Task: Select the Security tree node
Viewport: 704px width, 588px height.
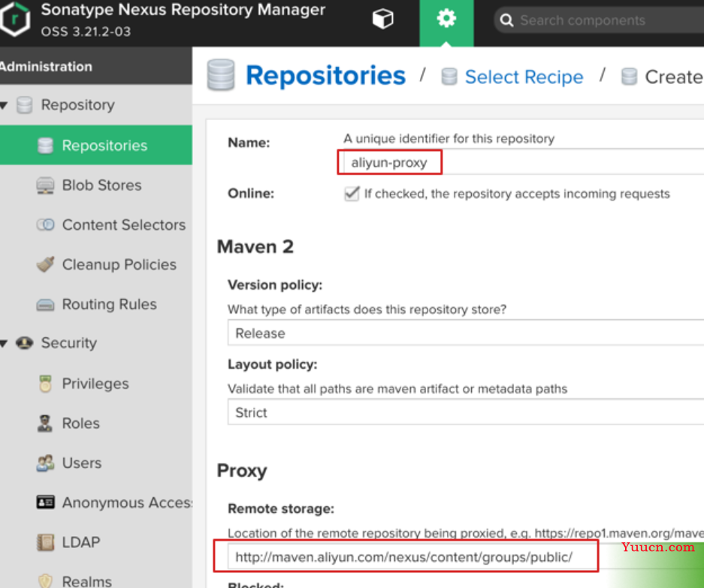Action: click(x=68, y=343)
